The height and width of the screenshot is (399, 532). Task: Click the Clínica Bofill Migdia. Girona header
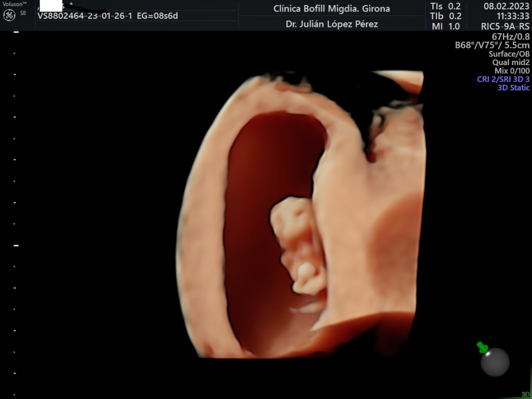pos(331,9)
